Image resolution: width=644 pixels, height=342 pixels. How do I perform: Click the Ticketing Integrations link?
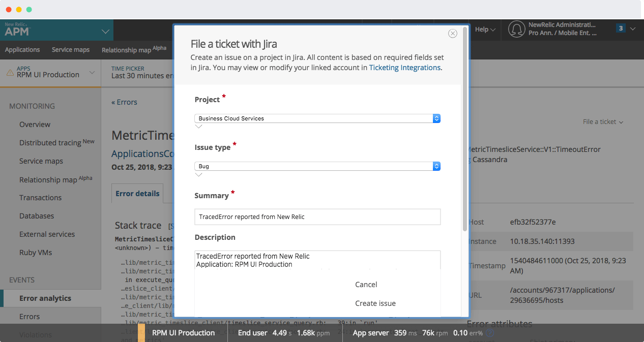(x=405, y=68)
